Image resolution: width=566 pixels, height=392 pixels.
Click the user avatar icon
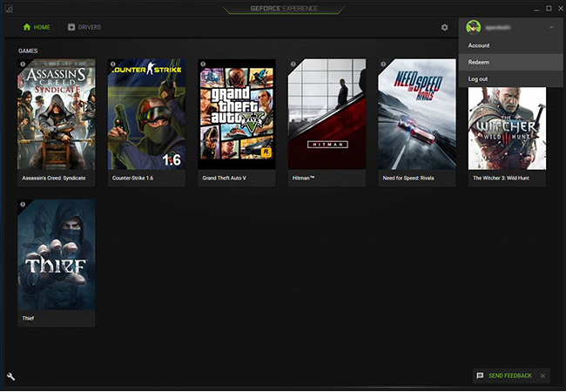pyautogui.click(x=474, y=27)
